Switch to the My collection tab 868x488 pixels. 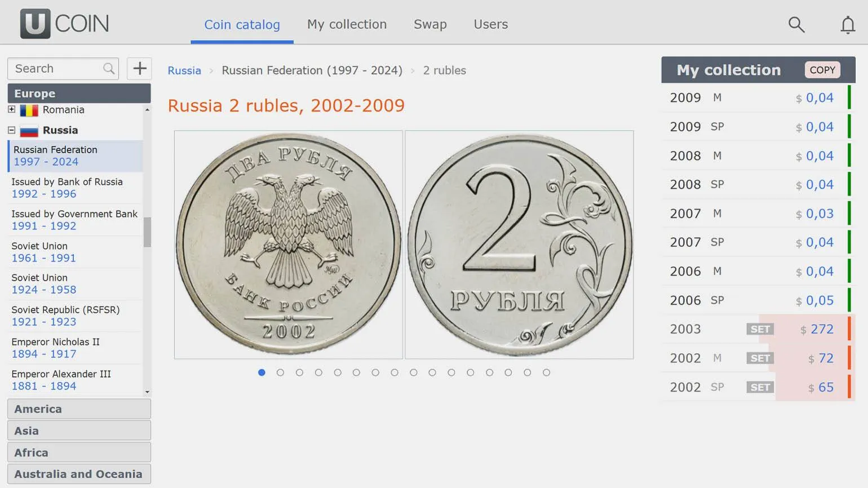pos(347,24)
